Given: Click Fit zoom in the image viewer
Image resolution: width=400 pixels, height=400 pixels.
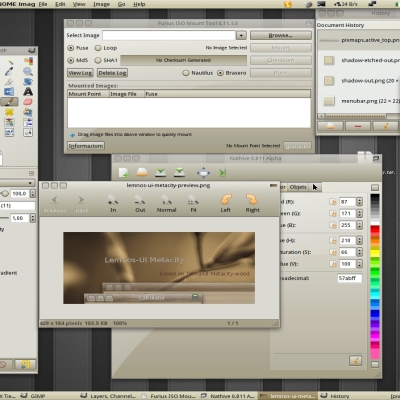Looking at the screenshot, I should [x=193, y=203].
